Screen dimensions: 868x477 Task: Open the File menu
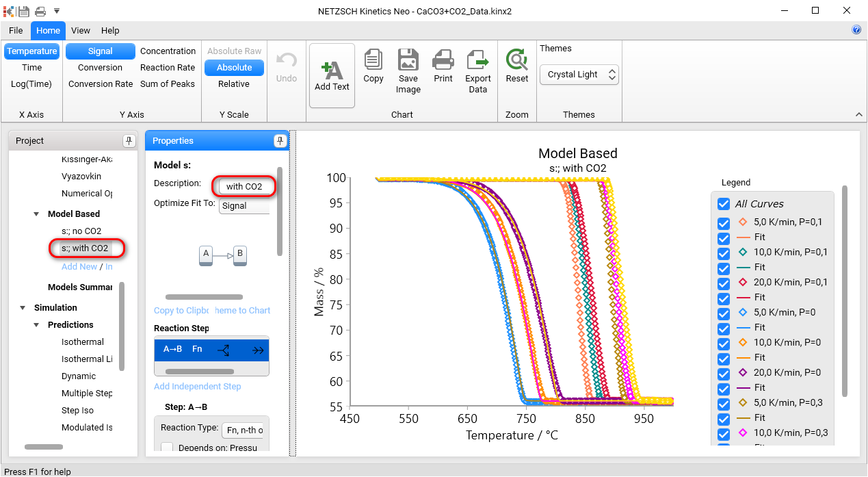(15, 30)
